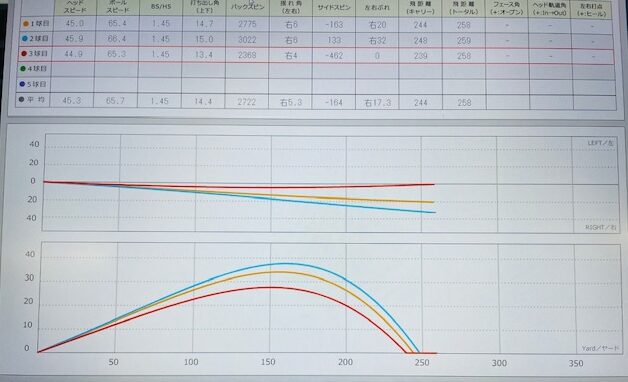The height and width of the screenshot is (382, 628).
Task: Click the LEFT/左 label on the deviation chart
Action: pos(600,143)
